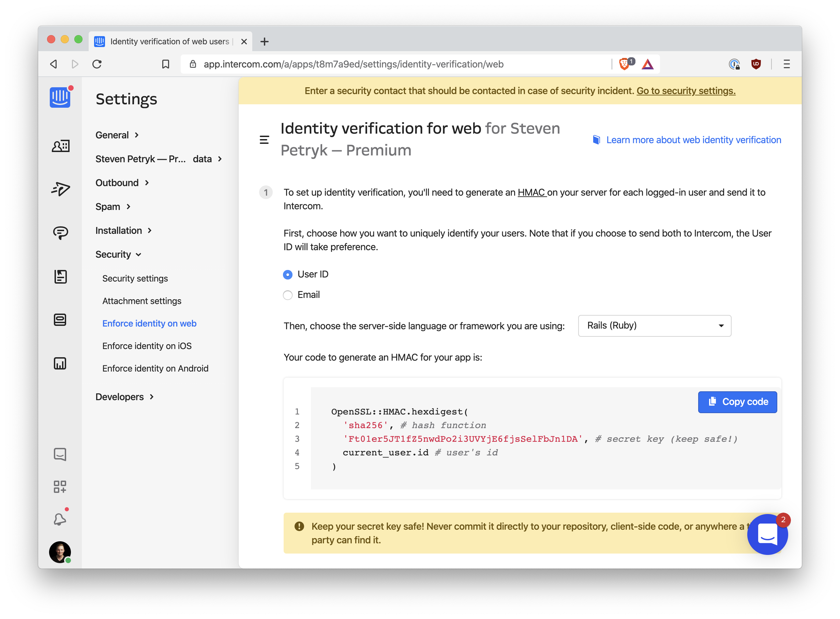Screen dimensions: 840x619
Task: Click the browser address bar URL
Action: coord(353,64)
